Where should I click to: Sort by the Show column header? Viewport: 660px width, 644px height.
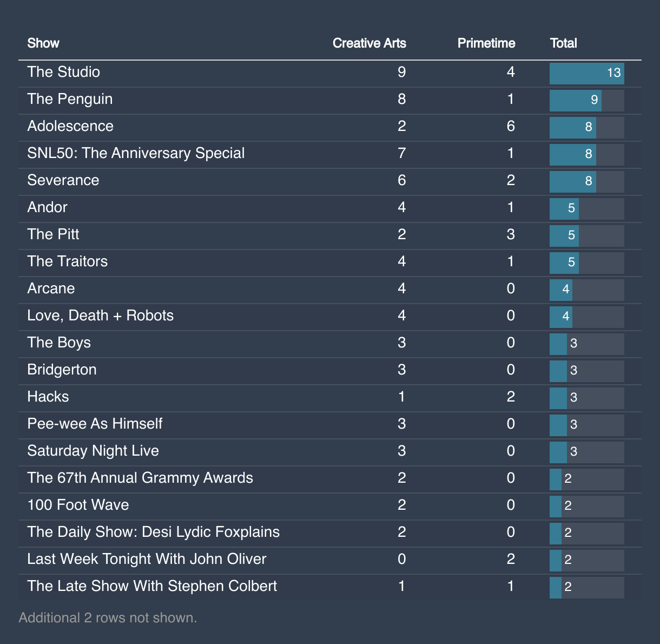click(x=43, y=43)
